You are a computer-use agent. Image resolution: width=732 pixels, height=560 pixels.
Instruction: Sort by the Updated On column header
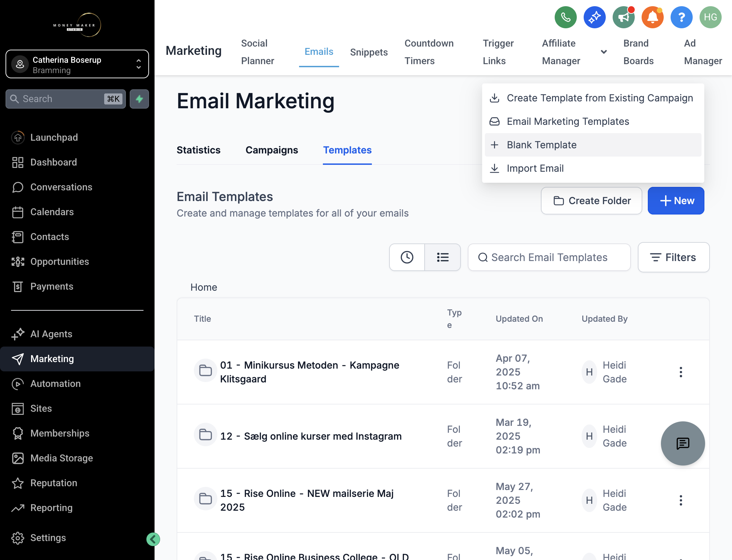[x=519, y=319]
